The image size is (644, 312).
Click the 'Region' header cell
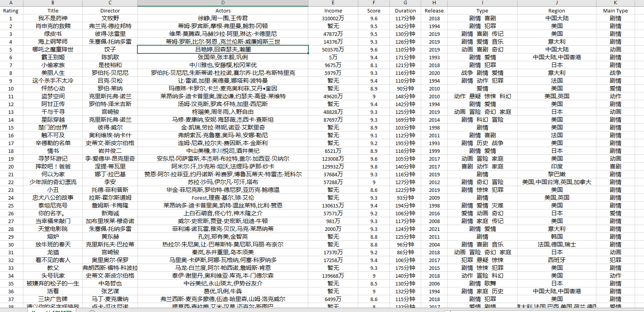557,11
